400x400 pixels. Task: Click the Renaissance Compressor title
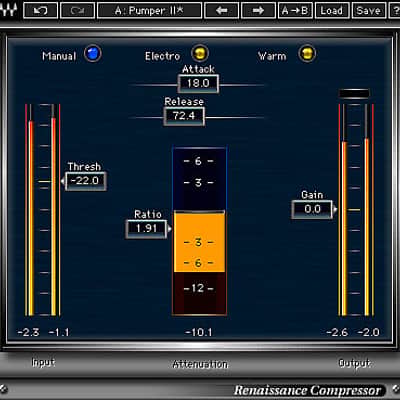[x=307, y=390]
